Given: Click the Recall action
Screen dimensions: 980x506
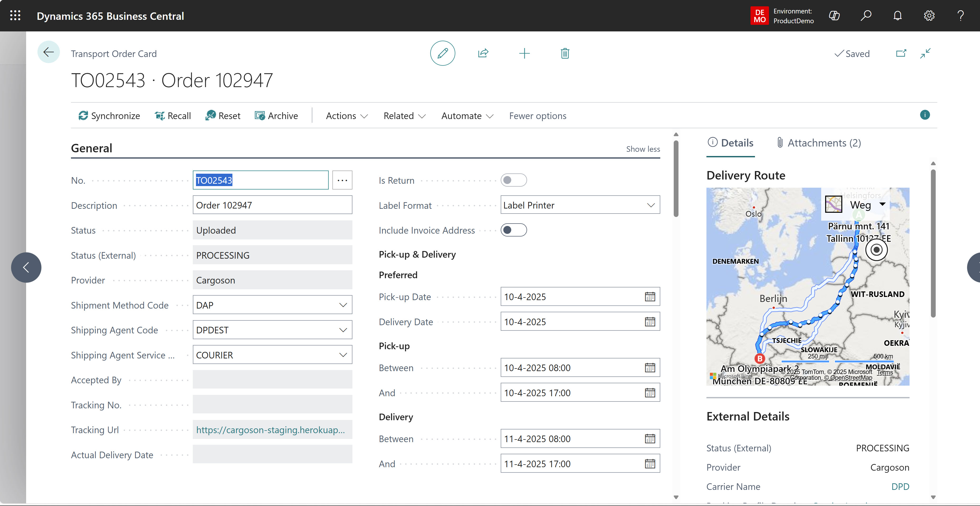Looking at the screenshot, I should 173,116.
